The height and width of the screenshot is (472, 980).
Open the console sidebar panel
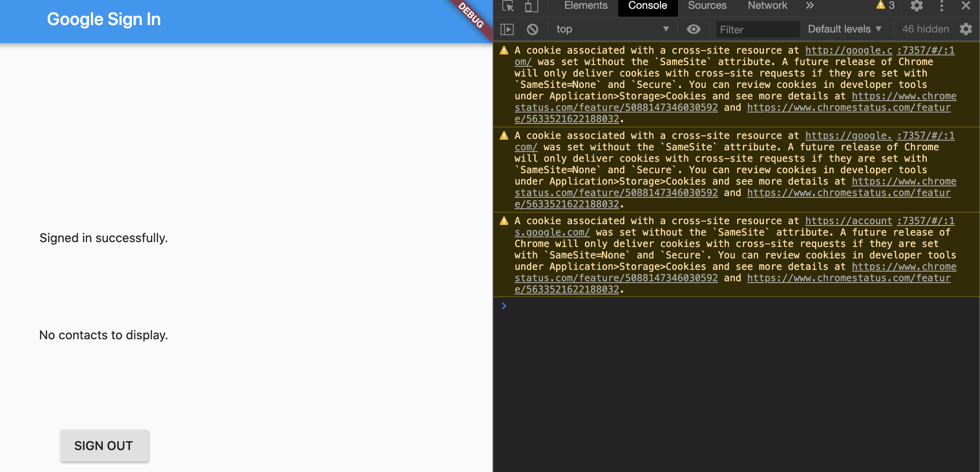(x=508, y=29)
